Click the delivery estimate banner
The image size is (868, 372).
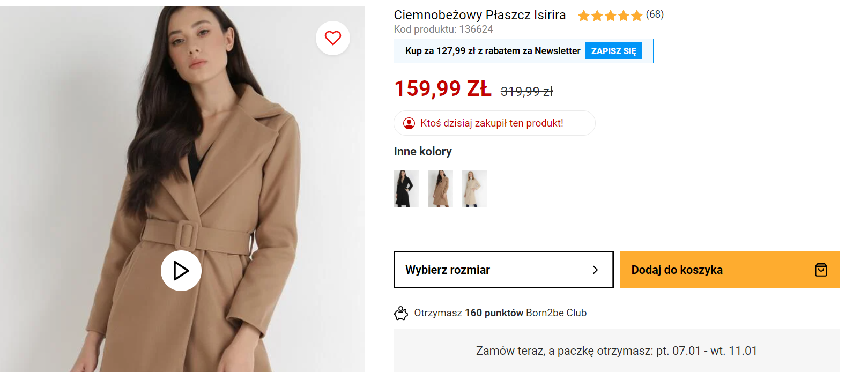(x=617, y=351)
